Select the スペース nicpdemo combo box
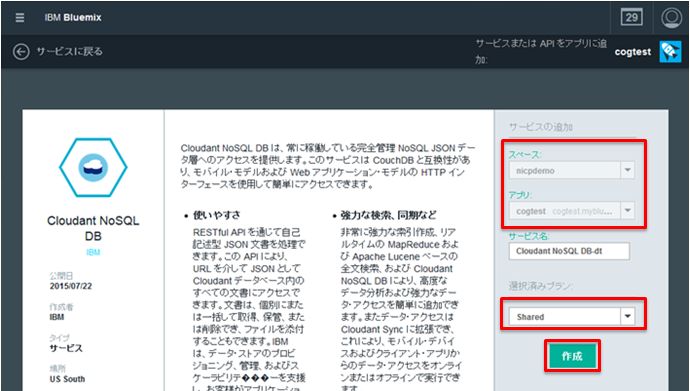The height and width of the screenshot is (391, 690). 572,171
